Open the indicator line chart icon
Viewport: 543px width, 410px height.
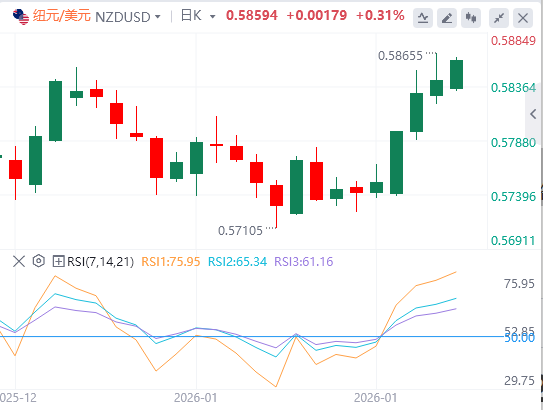tap(422, 17)
